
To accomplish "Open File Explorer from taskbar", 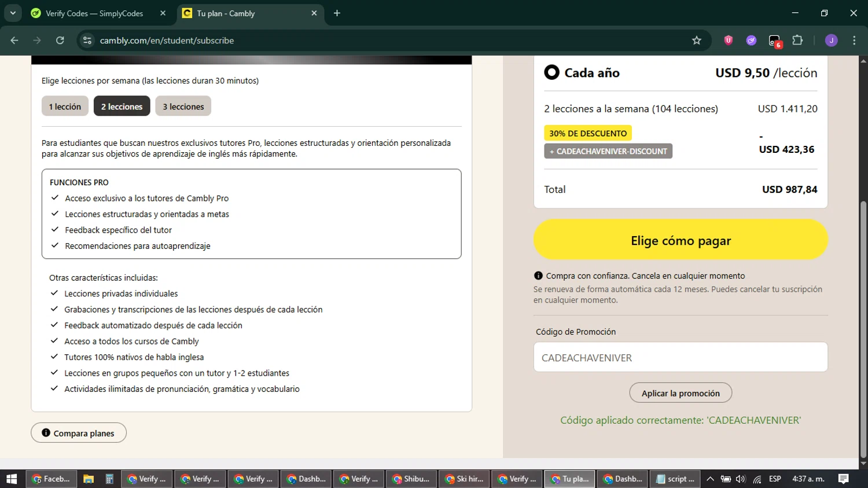I will point(88,479).
